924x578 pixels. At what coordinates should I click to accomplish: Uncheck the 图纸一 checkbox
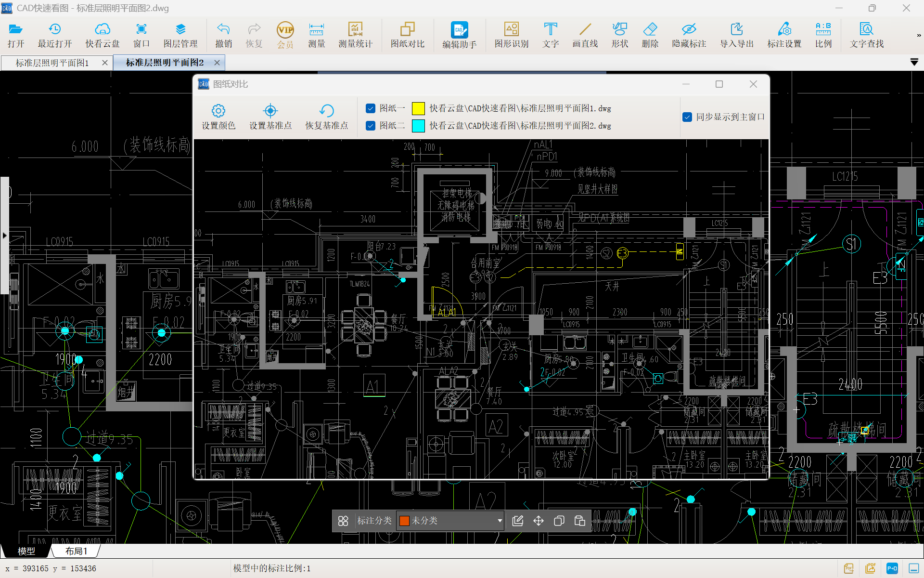click(x=370, y=108)
